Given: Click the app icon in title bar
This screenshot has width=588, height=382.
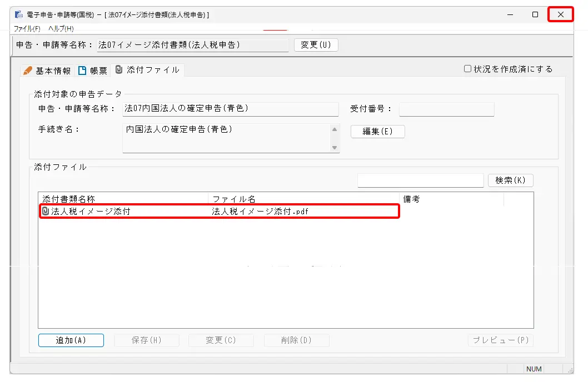Looking at the screenshot, I should tap(19, 14).
